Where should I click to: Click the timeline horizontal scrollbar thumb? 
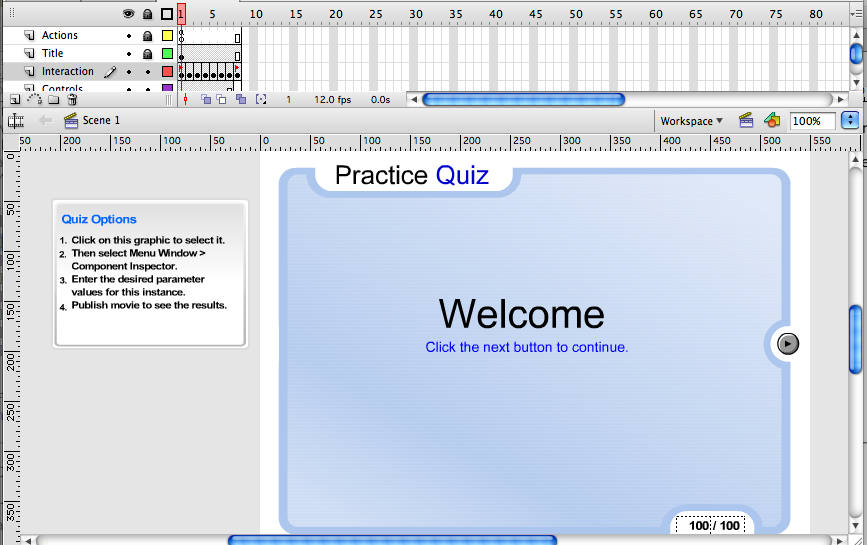point(523,99)
